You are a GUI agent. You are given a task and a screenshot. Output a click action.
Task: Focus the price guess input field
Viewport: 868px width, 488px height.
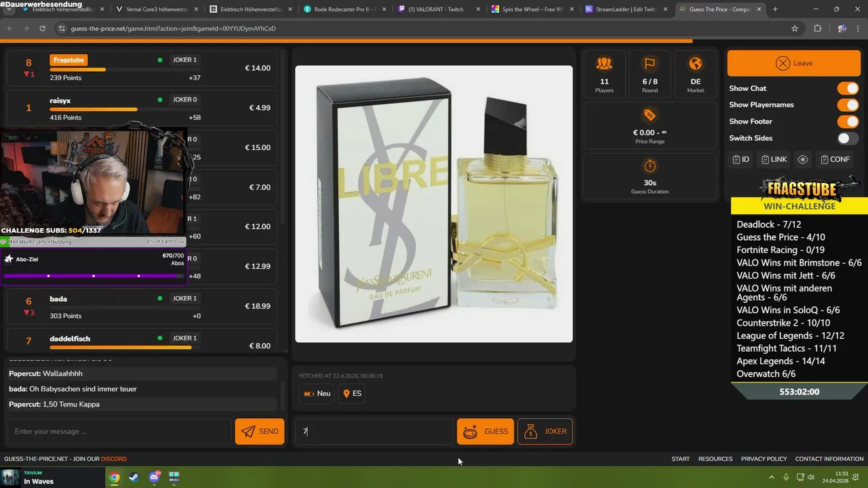(374, 432)
